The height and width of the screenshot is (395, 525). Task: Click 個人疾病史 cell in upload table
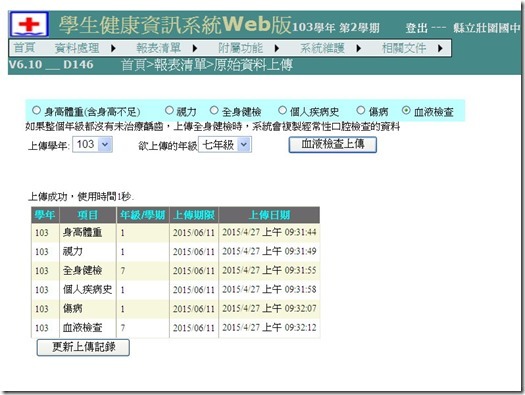87,290
